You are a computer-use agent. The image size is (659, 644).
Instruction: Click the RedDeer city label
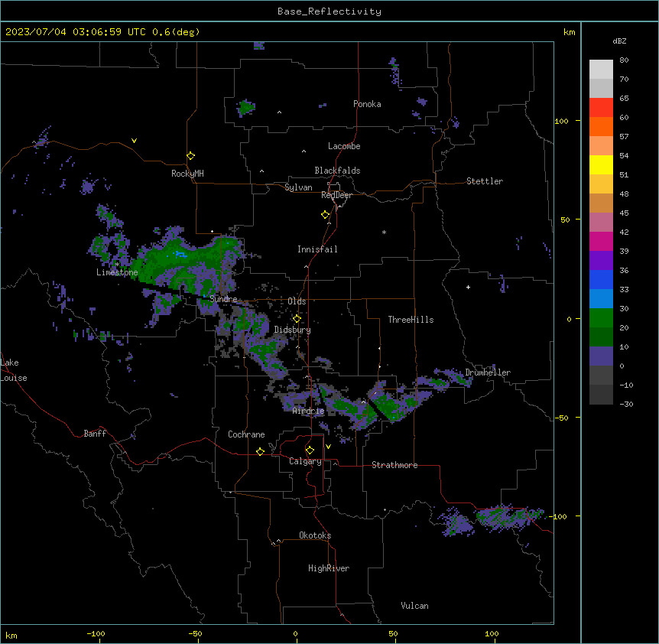point(336,196)
